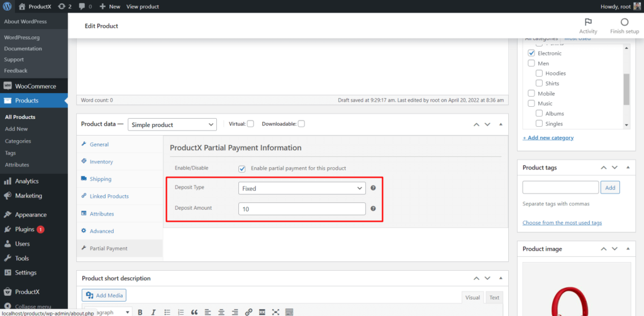Check the Singles category
644x316 pixels.
539,124
